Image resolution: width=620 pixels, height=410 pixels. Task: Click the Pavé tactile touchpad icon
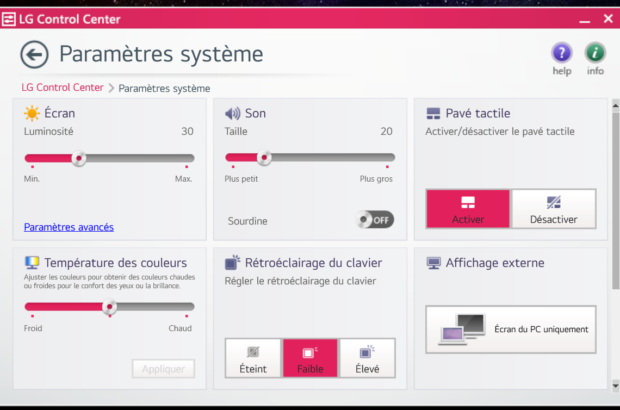(433, 114)
